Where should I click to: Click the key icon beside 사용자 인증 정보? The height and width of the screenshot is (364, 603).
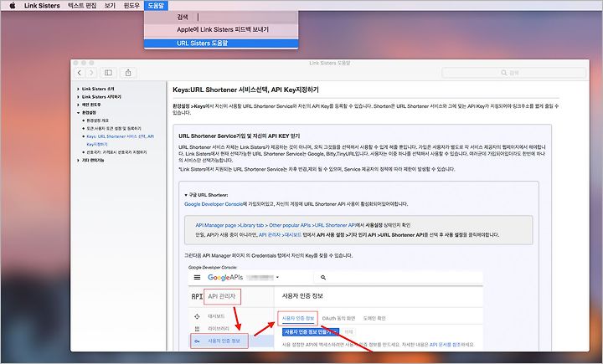197,341
